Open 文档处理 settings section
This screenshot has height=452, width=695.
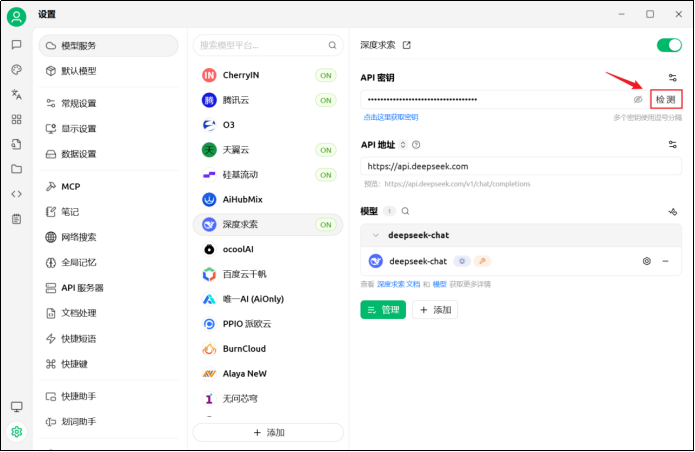pos(109,313)
